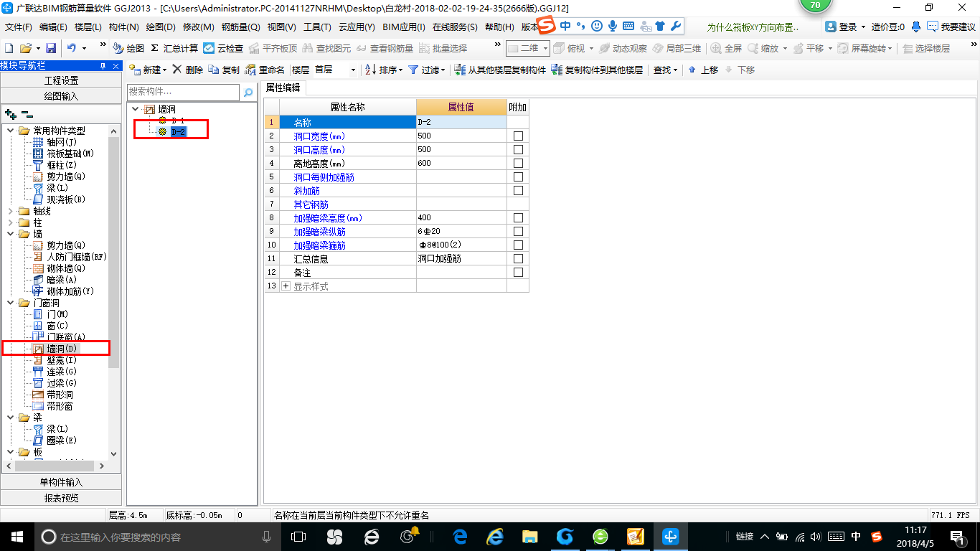Select 轴网(J) in navigation tree
The image size is (980, 551).
point(60,142)
